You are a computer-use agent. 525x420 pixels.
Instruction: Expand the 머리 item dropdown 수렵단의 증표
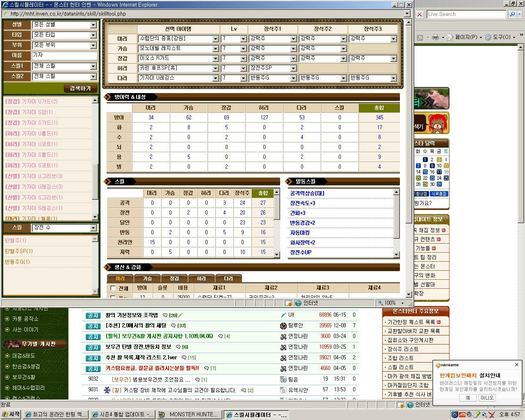pyautogui.click(x=215, y=39)
